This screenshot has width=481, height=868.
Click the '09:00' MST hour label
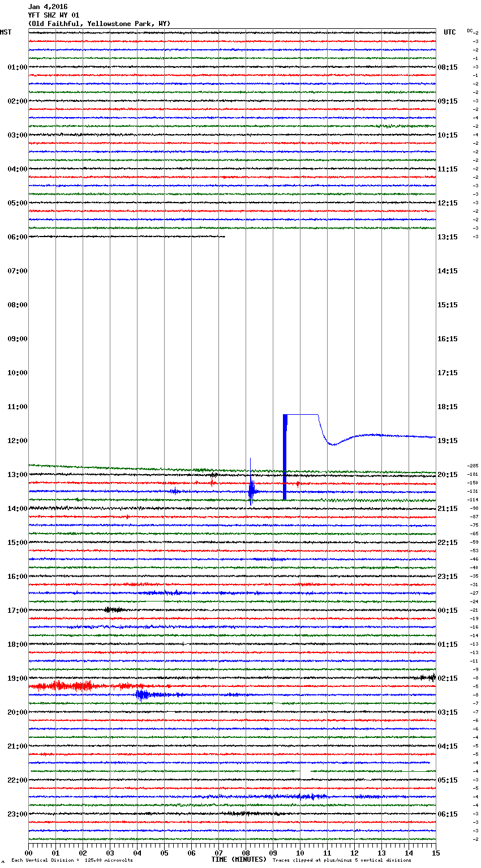(x=18, y=339)
